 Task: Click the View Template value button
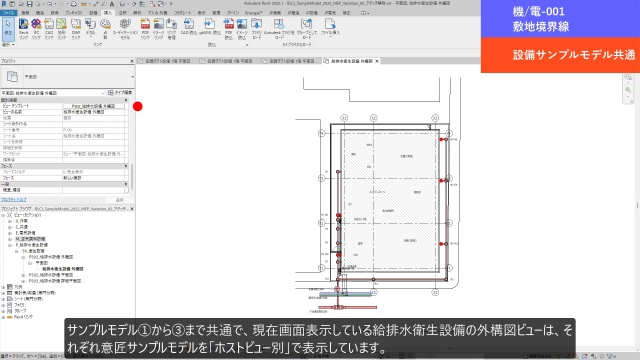pos(93,106)
